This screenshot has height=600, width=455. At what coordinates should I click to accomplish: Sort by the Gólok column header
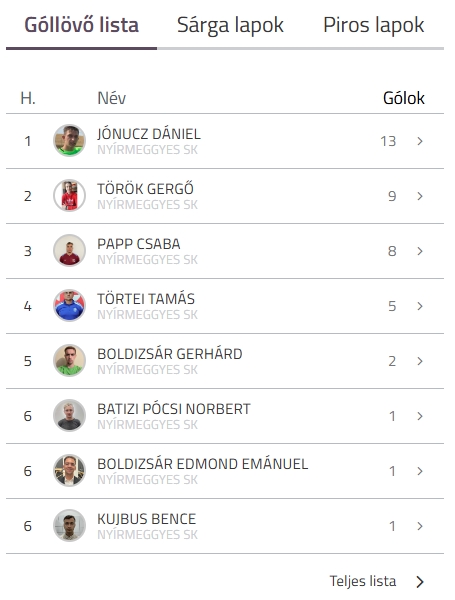[x=404, y=98]
